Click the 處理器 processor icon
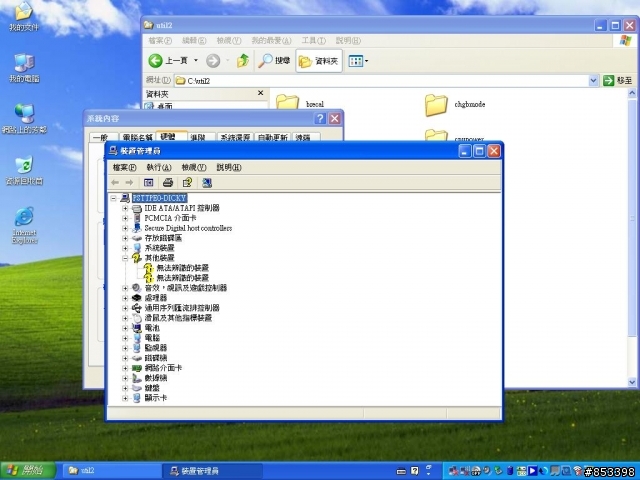The image size is (640, 480). tap(137, 298)
